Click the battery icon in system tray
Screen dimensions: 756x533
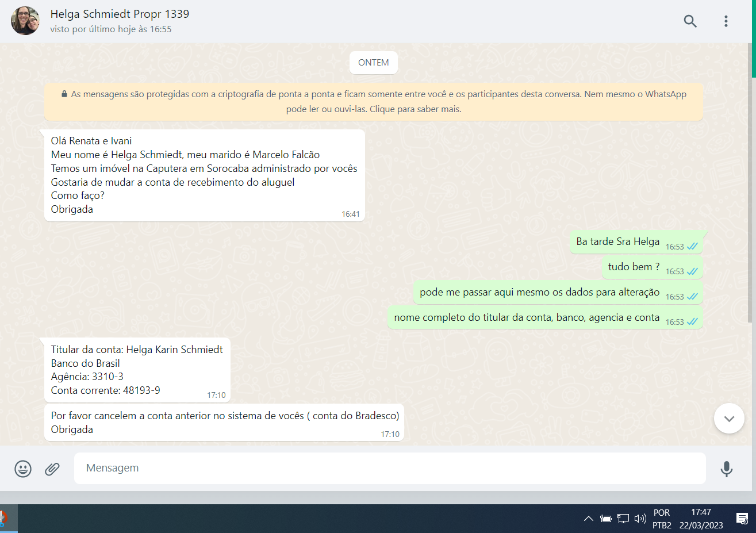(605, 519)
